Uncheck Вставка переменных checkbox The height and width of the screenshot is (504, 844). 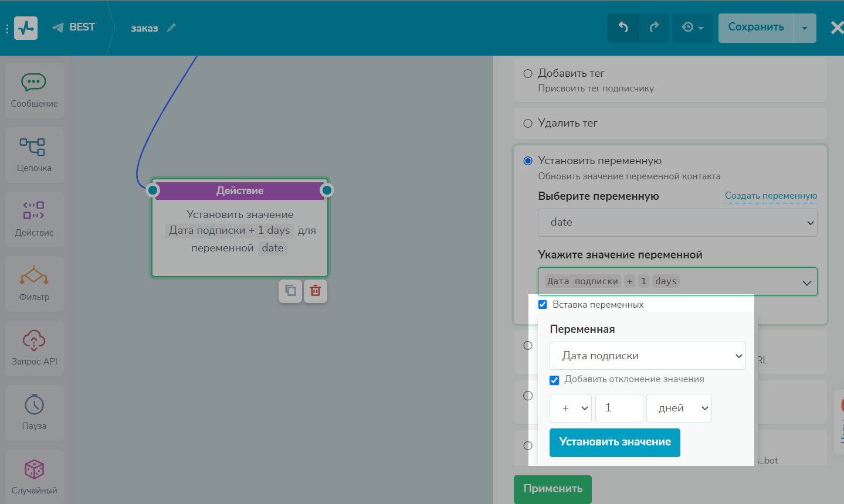click(x=543, y=305)
